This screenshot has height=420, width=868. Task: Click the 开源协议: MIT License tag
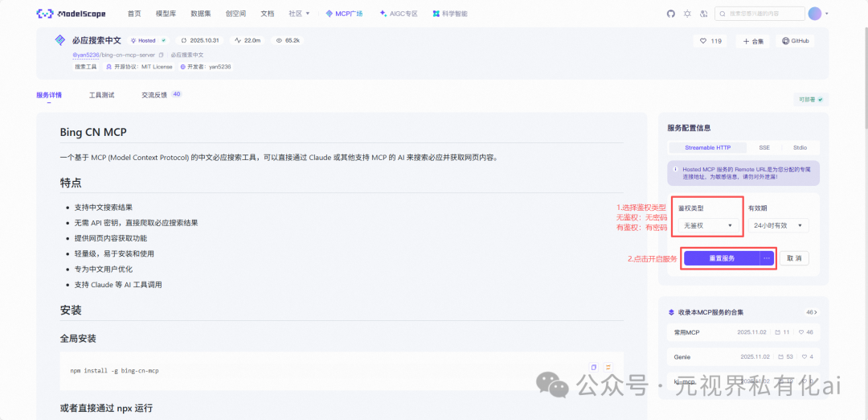[139, 67]
